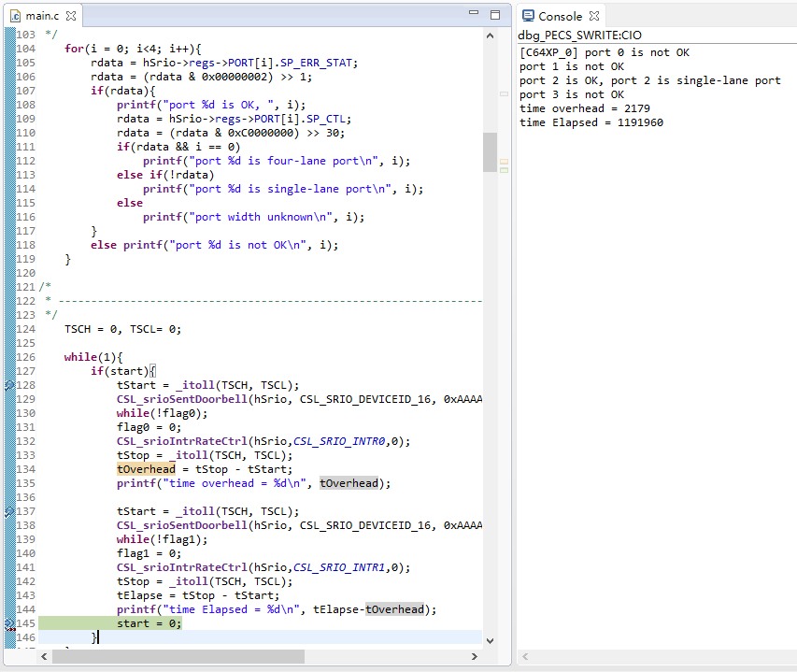Click 'while(!flag0);' statement

[x=162, y=413]
